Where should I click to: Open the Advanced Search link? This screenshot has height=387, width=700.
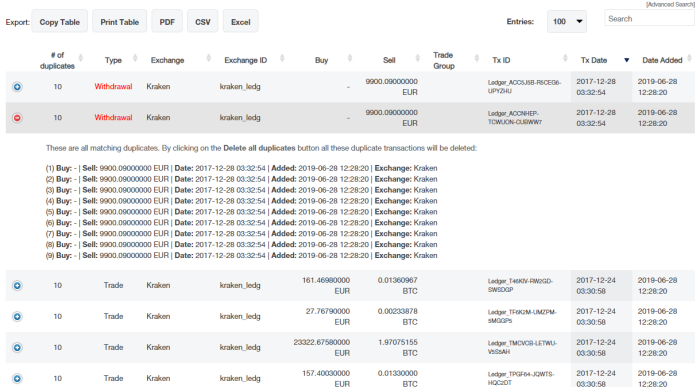[670, 4]
